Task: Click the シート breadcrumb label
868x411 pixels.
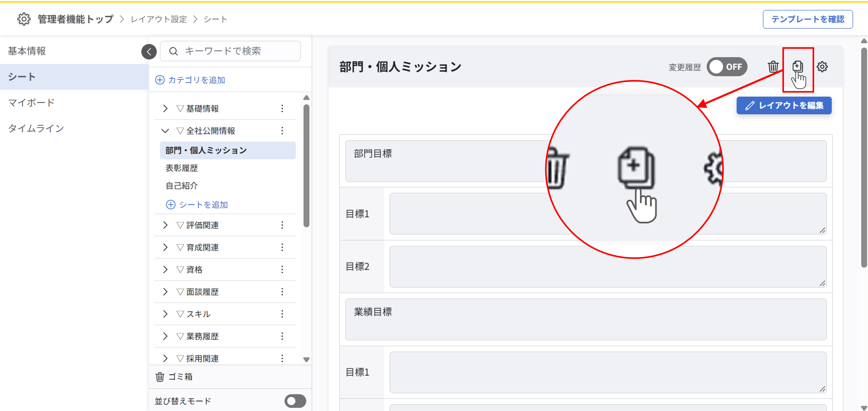Action: (215, 19)
